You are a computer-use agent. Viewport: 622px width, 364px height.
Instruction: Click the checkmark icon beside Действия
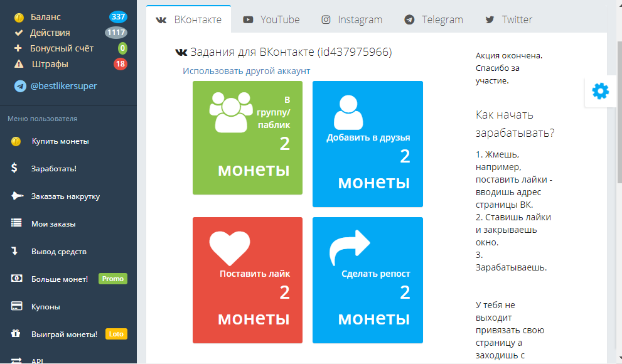point(19,33)
